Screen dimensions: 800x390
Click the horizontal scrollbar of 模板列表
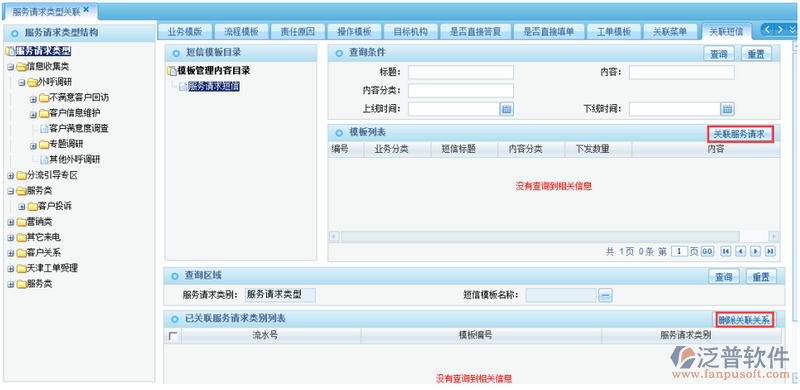tap(554, 236)
